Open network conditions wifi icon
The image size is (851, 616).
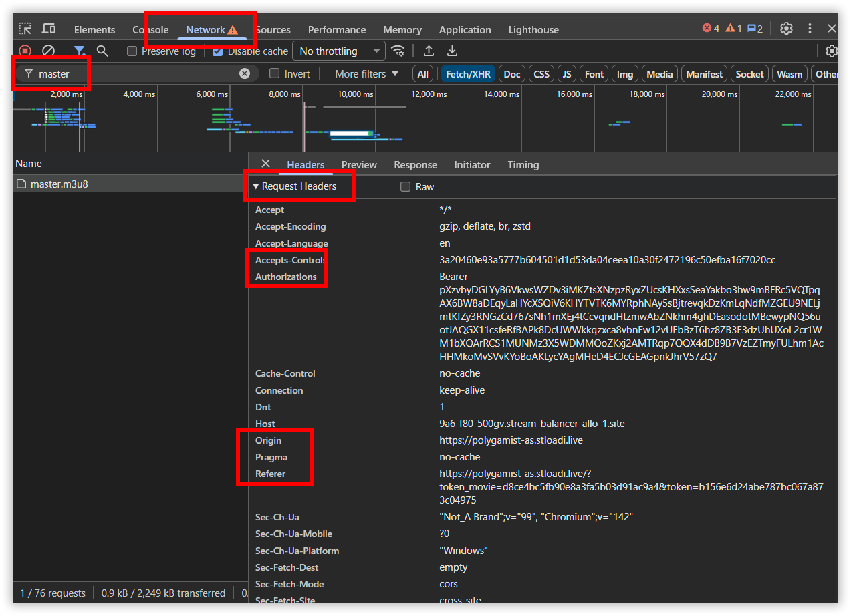pos(398,51)
